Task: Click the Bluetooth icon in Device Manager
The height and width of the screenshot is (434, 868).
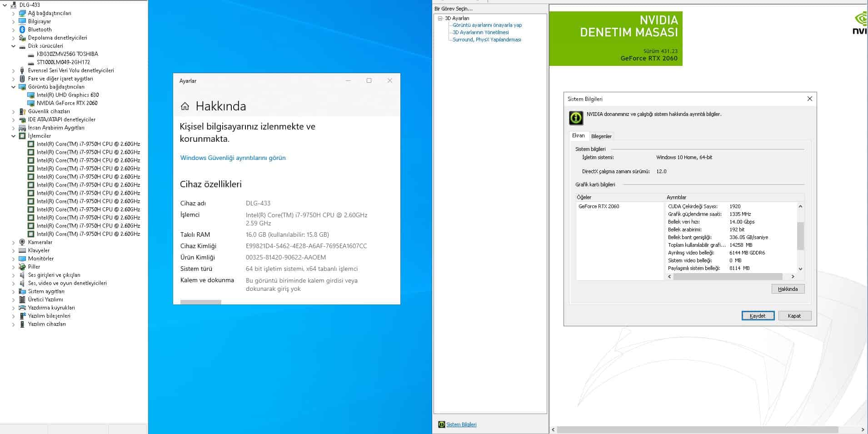Action: point(22,30)
